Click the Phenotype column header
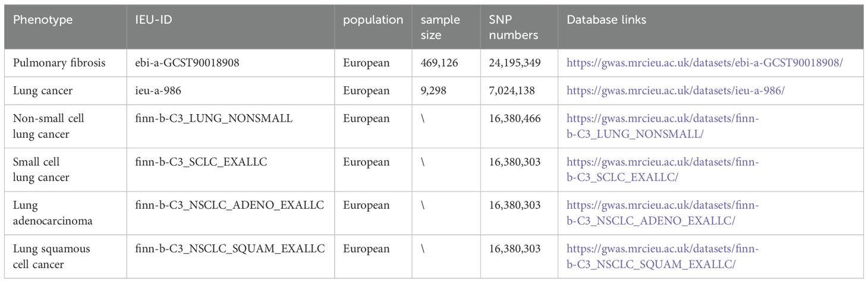The image size is (868, 283). [x=43, y=20]
